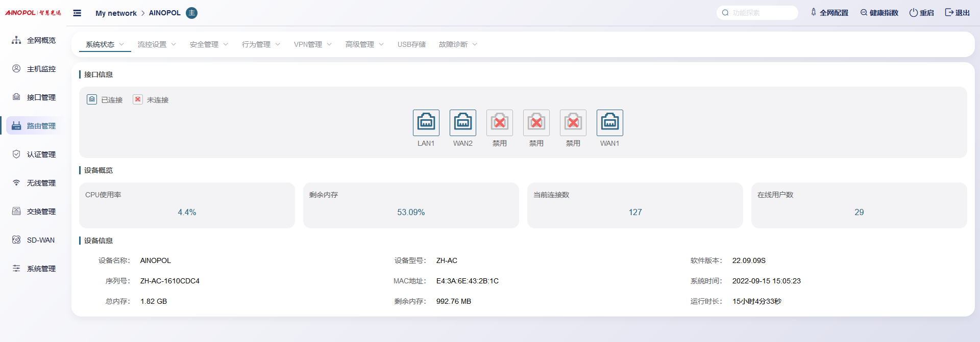
Task: Expand the 流控设置 dropdown
Action: click(x=157, y=44)
